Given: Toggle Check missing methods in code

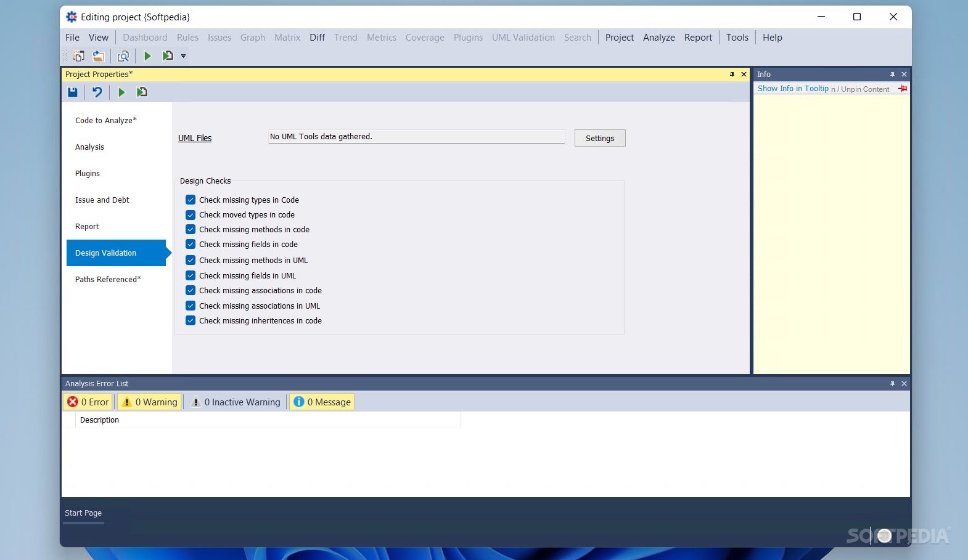Looking at the screenshot, I should tap(191, 229).
